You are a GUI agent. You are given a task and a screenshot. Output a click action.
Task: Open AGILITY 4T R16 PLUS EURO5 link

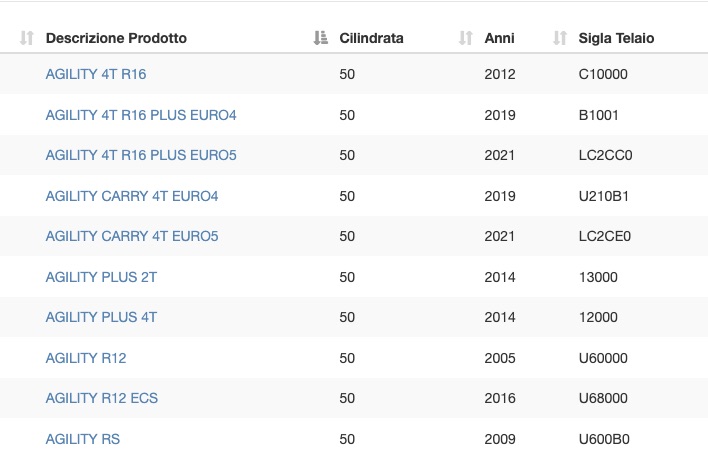141,155
